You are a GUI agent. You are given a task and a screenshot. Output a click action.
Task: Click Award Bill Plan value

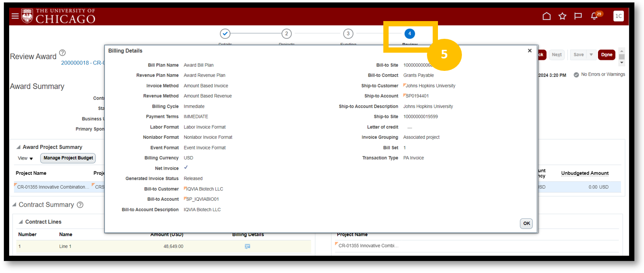199,65
